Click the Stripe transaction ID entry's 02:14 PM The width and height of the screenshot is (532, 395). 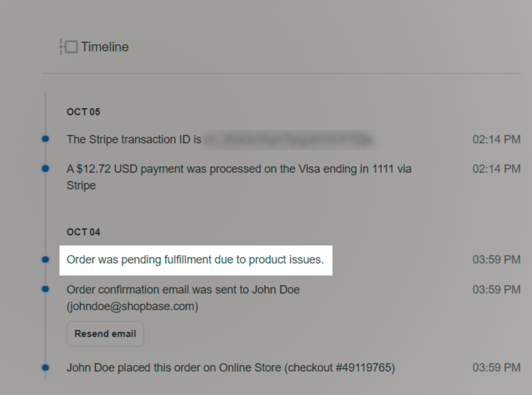[x=496, y=139]
